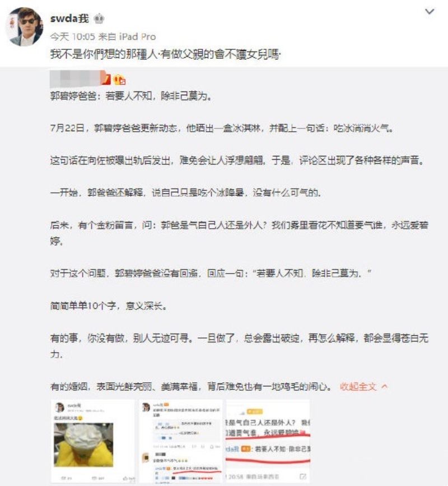Click the paragraph starting with 后来，有个金粉留言
Screen dimensions: 448x486
(x=239, y=233)
